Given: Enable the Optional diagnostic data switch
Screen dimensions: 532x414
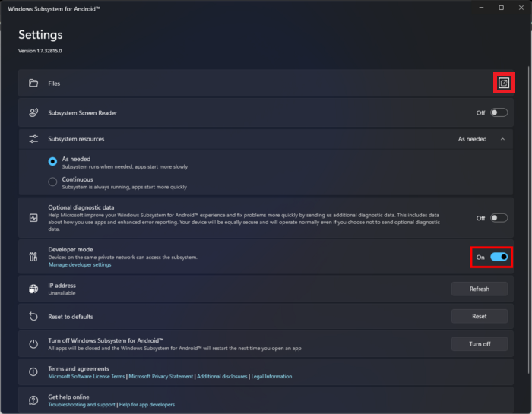Looking at the screenshot, I should [x=499, y=218].
